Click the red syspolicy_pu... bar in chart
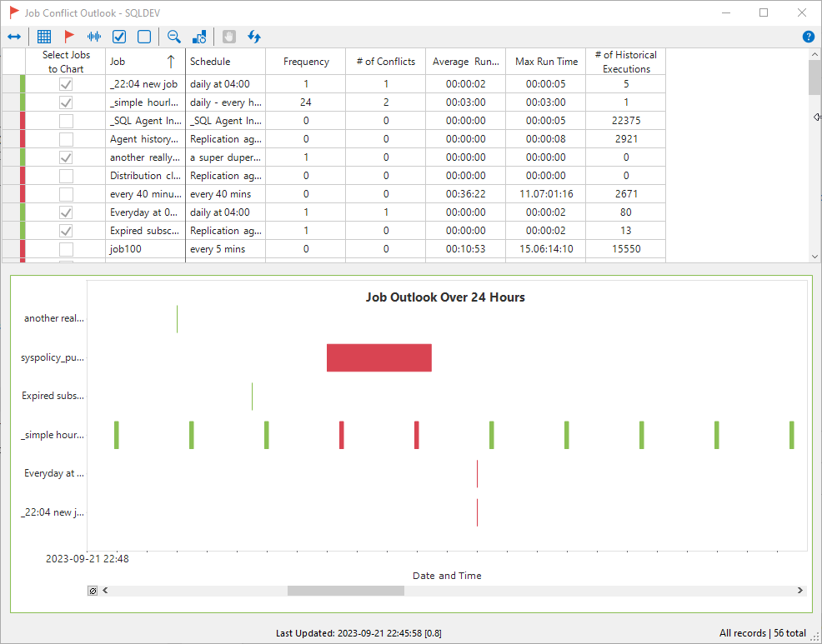Screen dimensions: 822x644 point(378,357)
